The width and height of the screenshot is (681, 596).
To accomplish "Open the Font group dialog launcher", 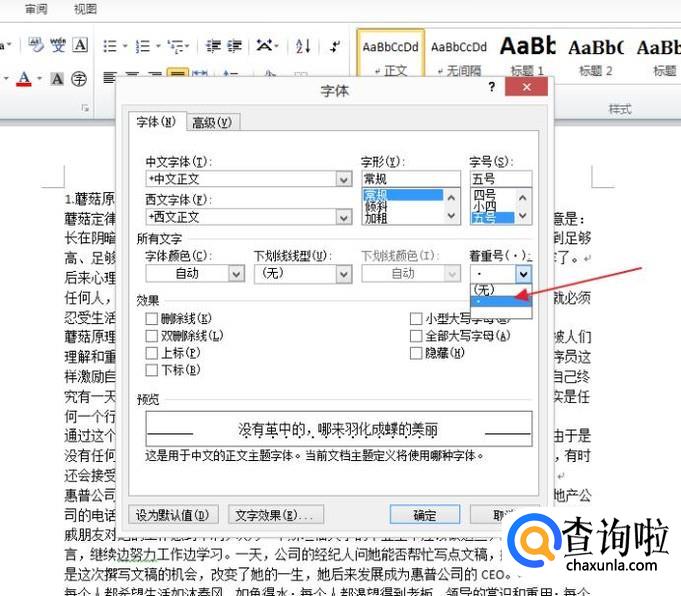I will click(85, 108).
